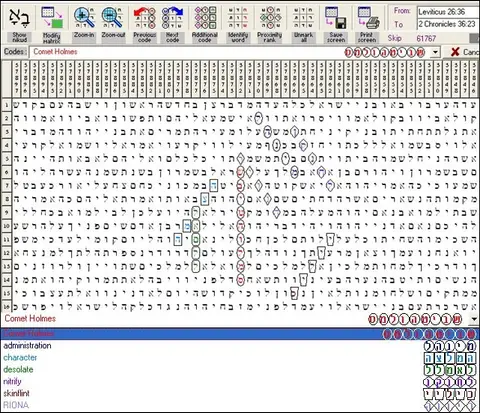The height and width of the screenshot is (413, 480).
Task: Click the Print screen label button
Action: coord(367,37)
